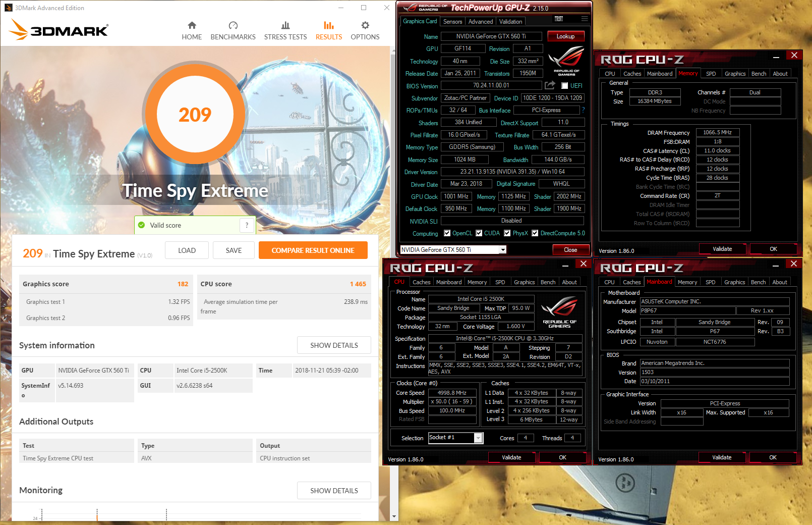The image size is (812, 525).
Task: Show details for System information
Action: pos(334,345)
